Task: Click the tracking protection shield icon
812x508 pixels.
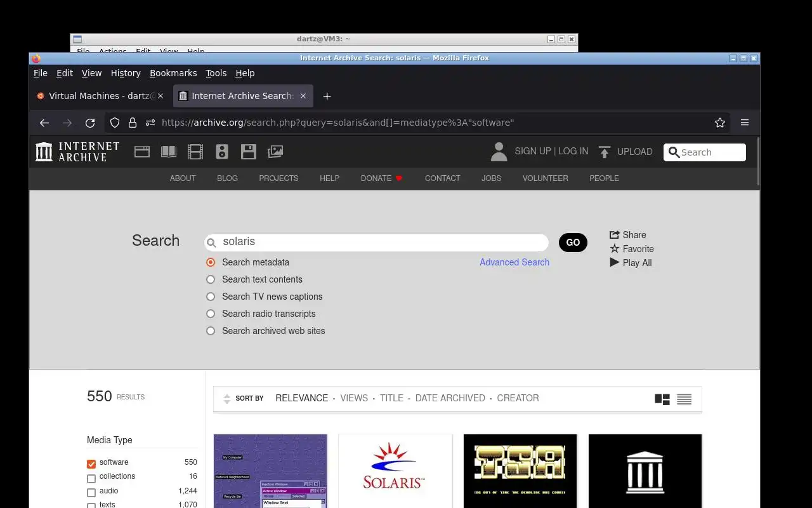Action: click(x=115, y=123)
